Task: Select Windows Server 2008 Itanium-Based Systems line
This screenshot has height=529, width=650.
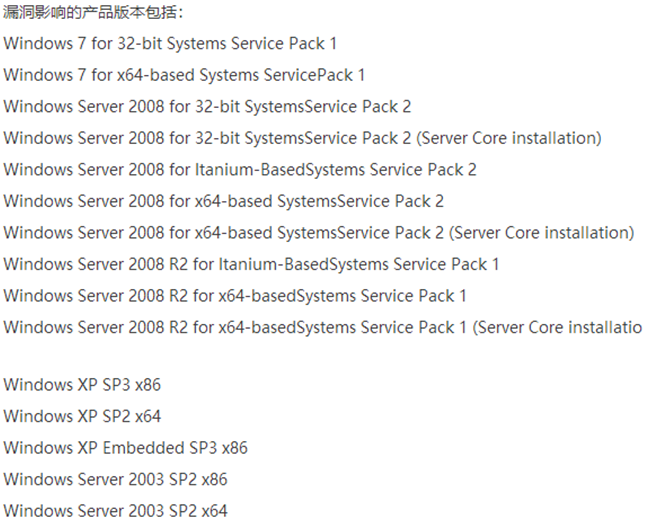Action: point(240,170)
